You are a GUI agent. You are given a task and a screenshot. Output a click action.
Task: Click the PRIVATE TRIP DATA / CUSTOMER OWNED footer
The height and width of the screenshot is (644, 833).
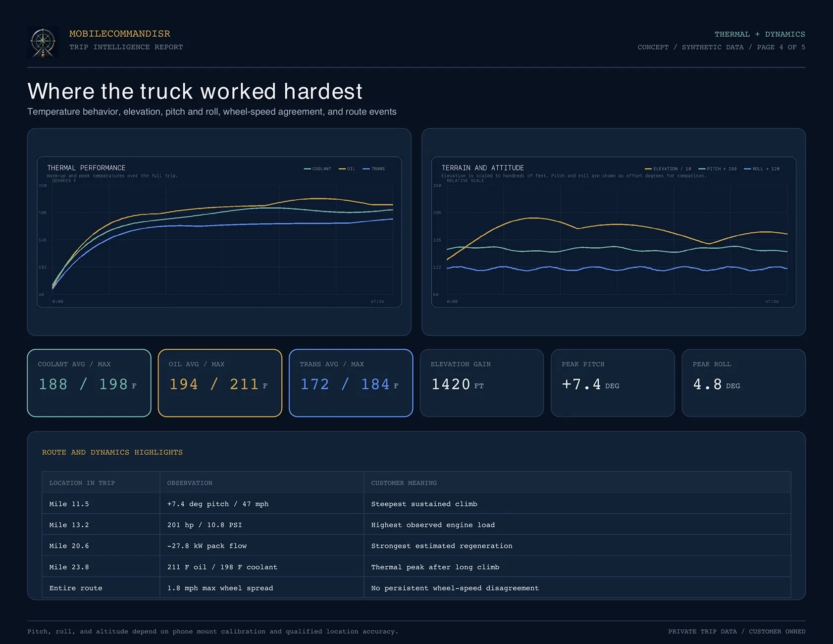coord(737,632)
